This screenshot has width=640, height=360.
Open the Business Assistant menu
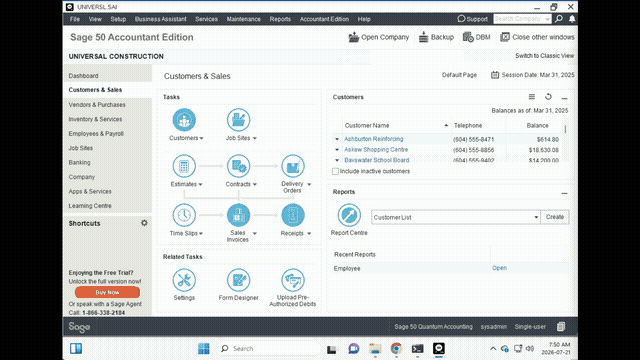tap(160, 19)
